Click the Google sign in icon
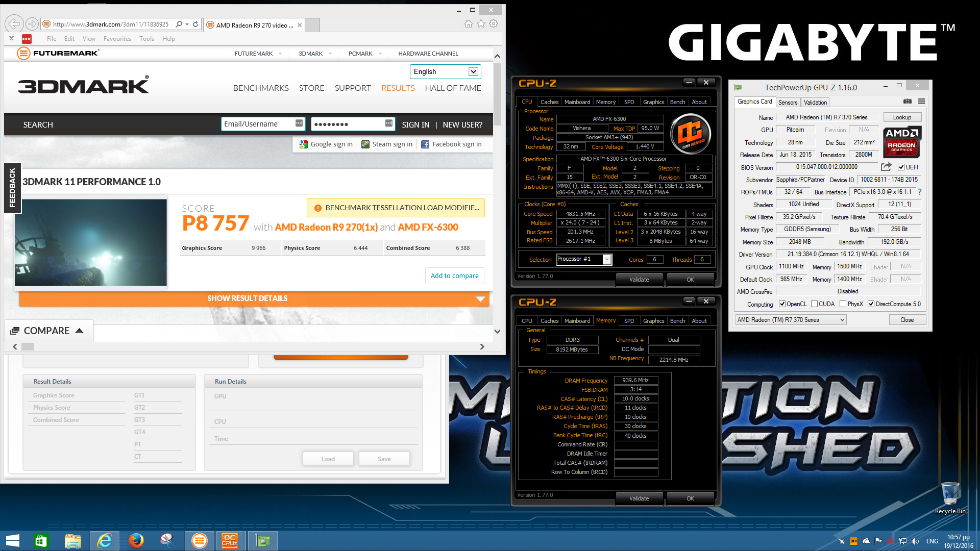 (304, 144)
